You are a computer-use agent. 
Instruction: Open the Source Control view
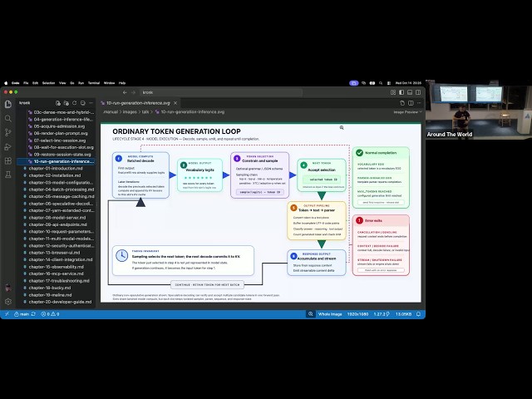[x=8, y=133]
